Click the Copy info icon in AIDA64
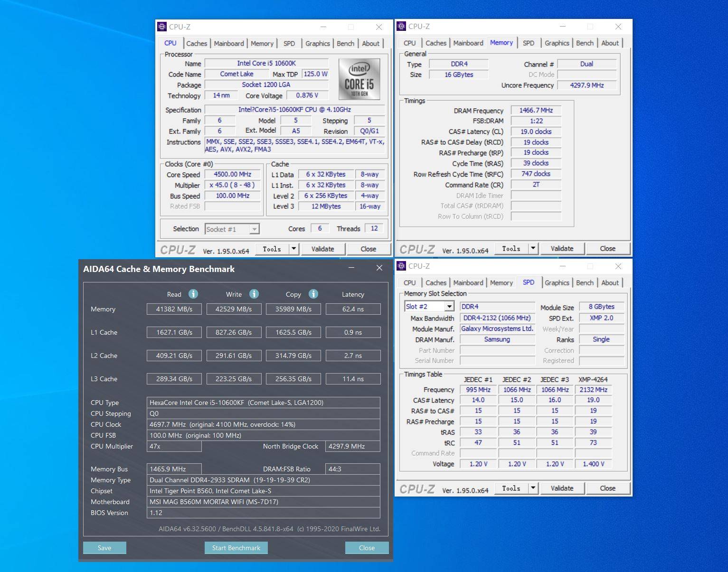Image resolution: width=728 pixels, height=572 pixels. [x=313, y=294]
